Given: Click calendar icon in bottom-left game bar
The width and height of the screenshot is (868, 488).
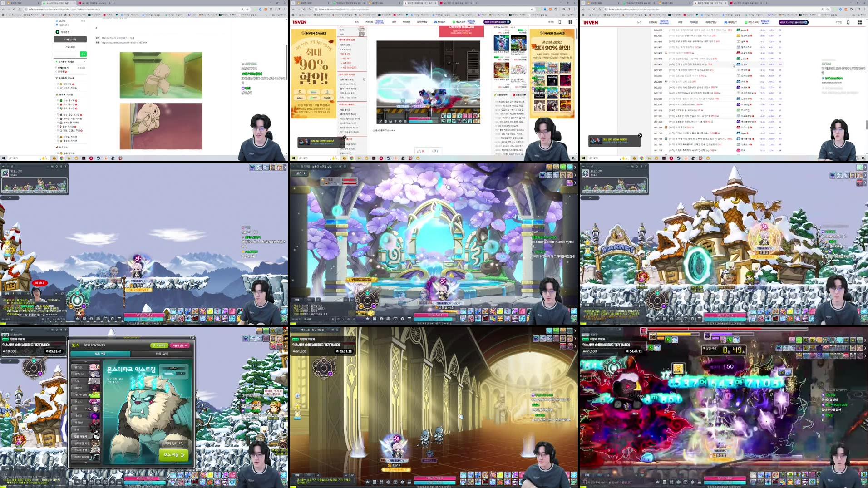Looking at the screenshot, I should (x=105, y=482).
